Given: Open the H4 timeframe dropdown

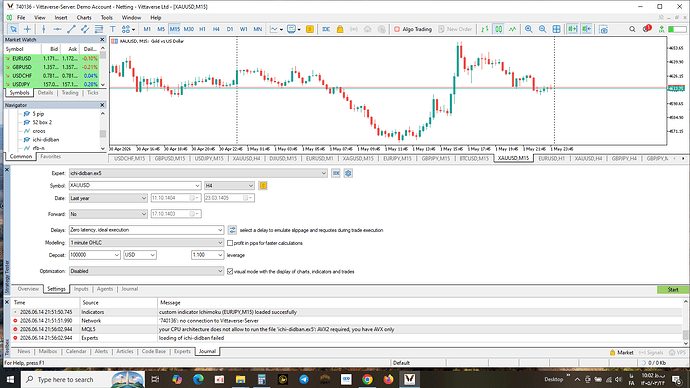Looking at the screenshot, I should click(229, 186).
